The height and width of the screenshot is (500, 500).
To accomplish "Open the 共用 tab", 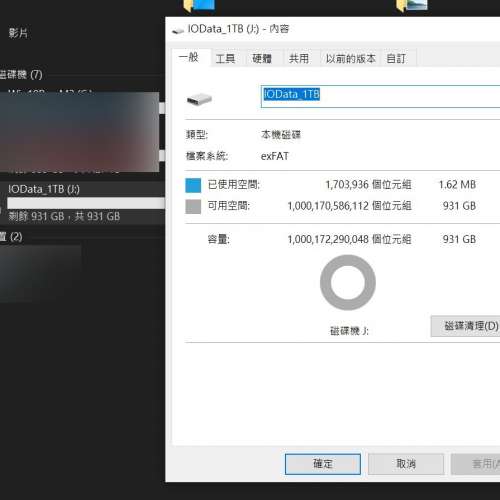I will [x=299, y=59].
